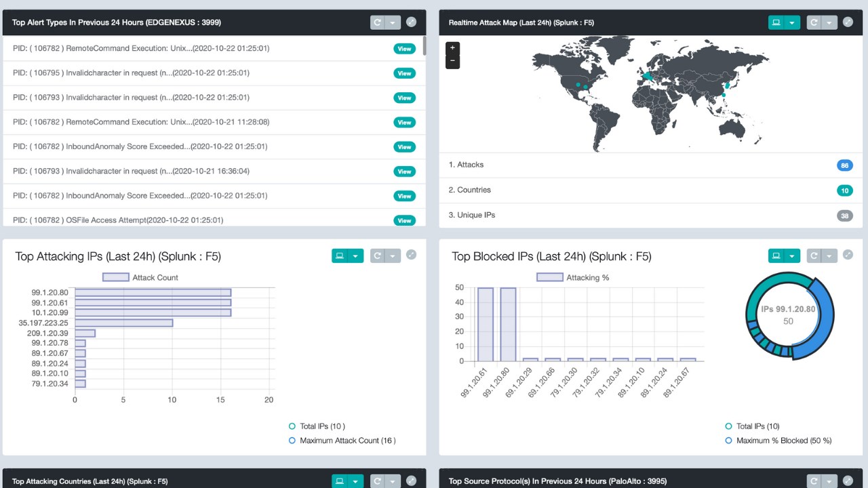Click the Top Alert Types list scrollbar

pyautogui.click(x=424, y=45)
